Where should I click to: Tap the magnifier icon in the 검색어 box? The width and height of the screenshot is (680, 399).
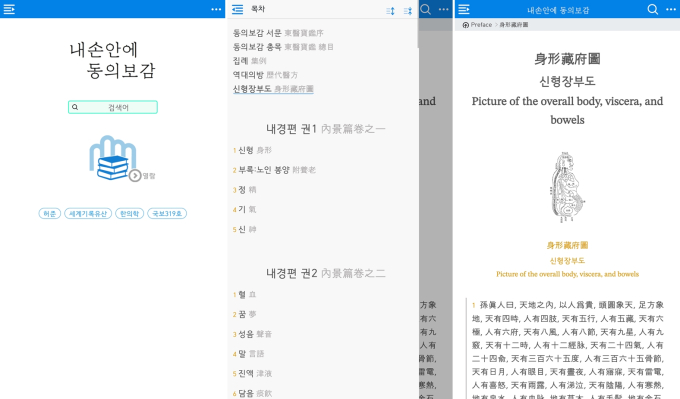pos(75,107)
